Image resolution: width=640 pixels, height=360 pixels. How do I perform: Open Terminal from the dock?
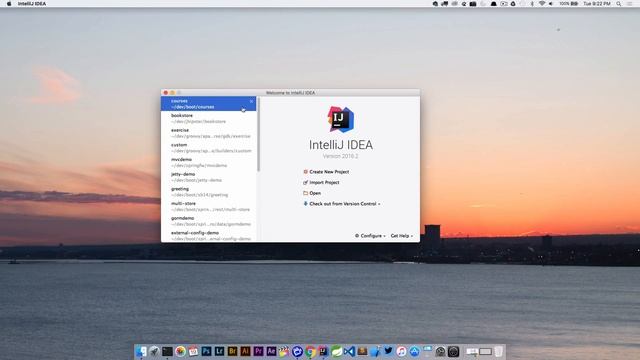(167, 351)
